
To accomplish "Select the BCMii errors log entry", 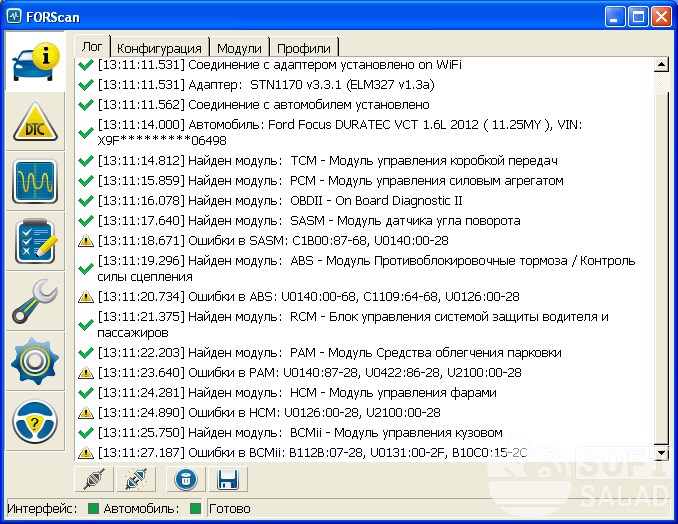I will tap(312, 453).
